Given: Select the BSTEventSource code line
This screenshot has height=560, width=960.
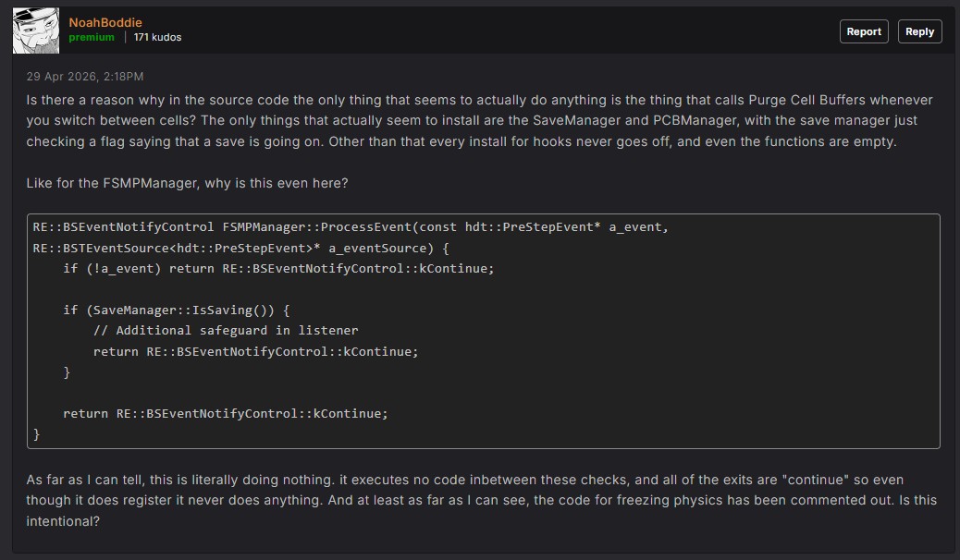Looking at the screenshot, I should (240, 248).
